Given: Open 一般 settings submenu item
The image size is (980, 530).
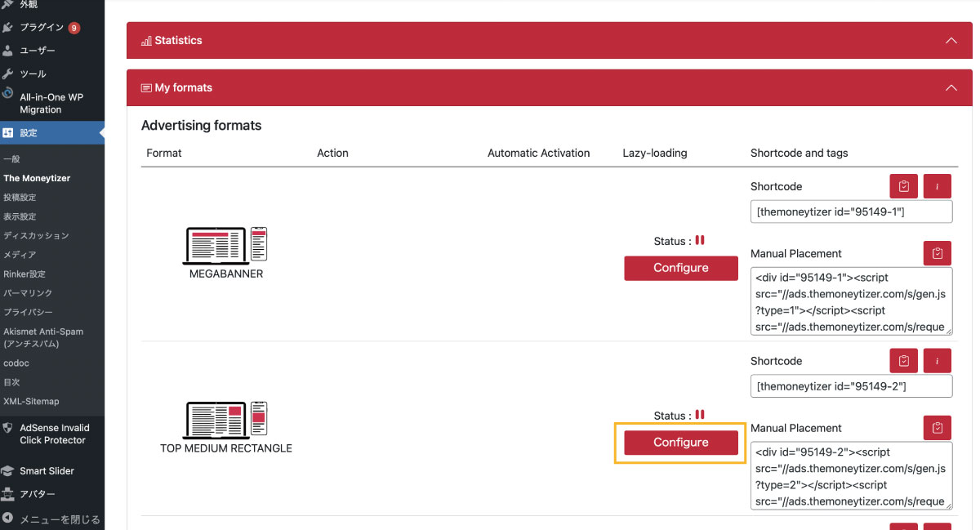Looking at the screenshot, I should [x=11, y=159].
